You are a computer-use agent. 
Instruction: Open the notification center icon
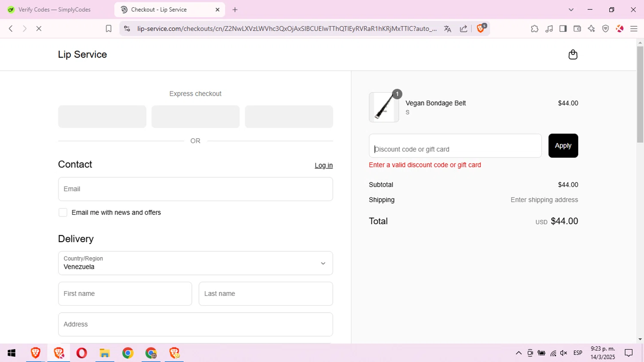click(x=629, y=353)
